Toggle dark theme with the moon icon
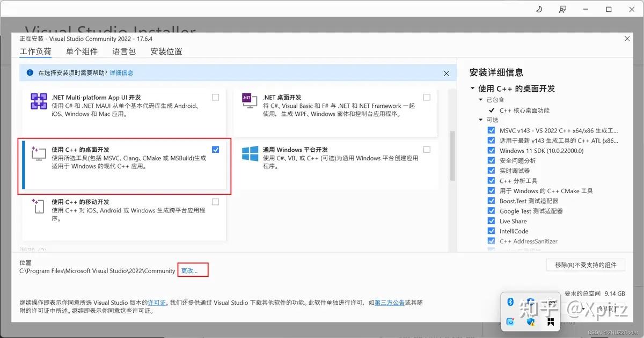This screenshot has height=338, width=644. pyautogui.click(x=539, y=9)
